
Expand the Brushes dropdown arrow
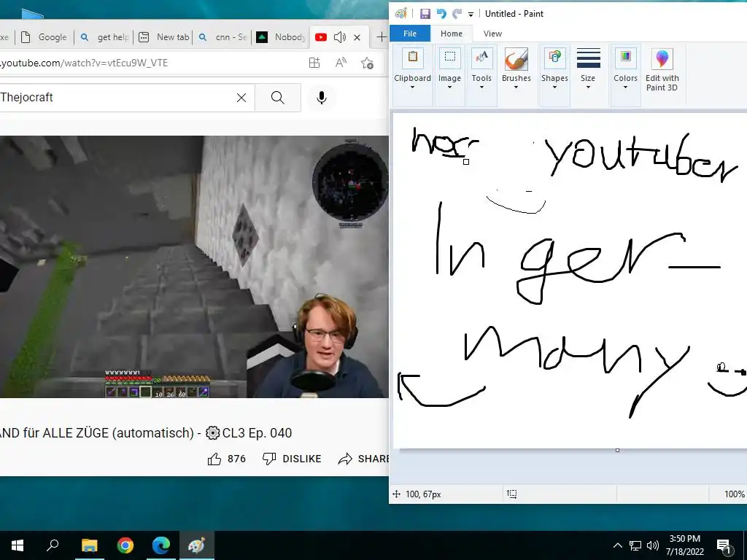(x=516, y=87)
